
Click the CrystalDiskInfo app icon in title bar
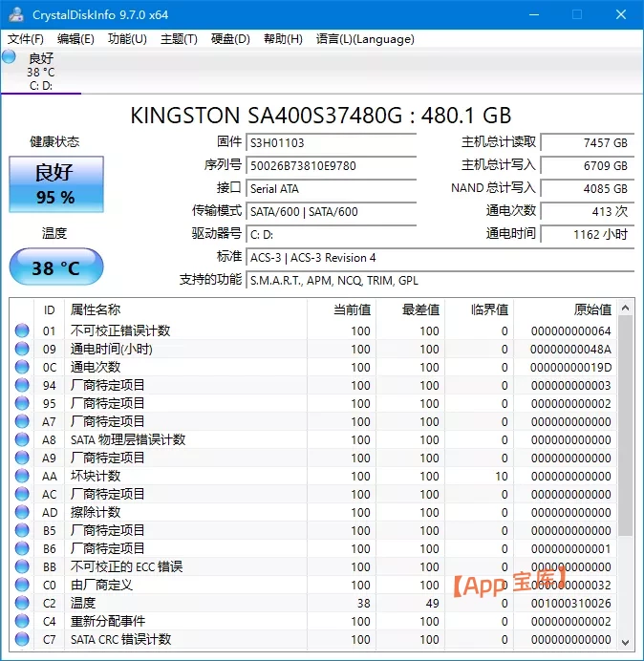[x=16, y=14]
